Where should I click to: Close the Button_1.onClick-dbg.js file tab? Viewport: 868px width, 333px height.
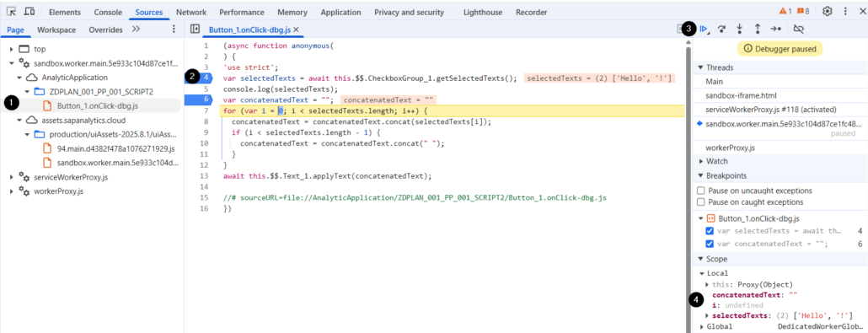pyautogui.click(x=296, y=30)
